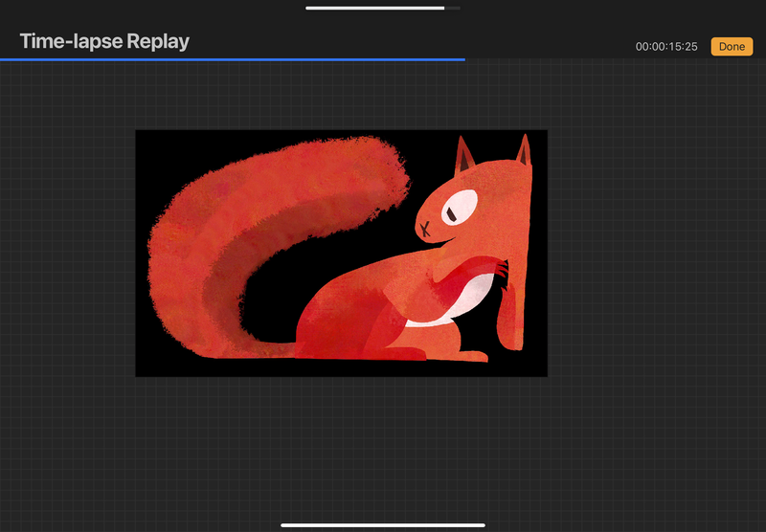
Task: Tap the home indicator bar at bottom
Action: (383, 524)
